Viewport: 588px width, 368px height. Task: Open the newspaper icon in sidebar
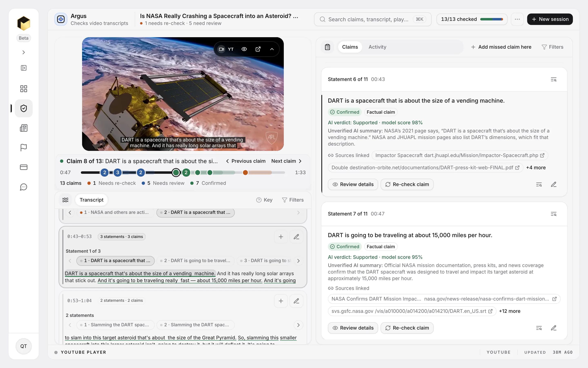click(x=23, y=128)
